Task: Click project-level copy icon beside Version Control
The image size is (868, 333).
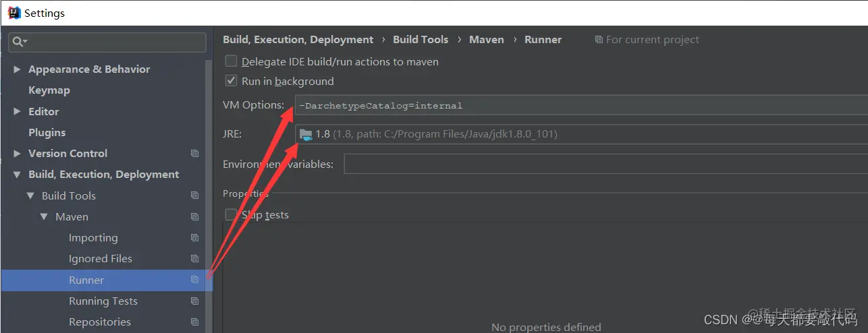Action: (x=195, y=154)
